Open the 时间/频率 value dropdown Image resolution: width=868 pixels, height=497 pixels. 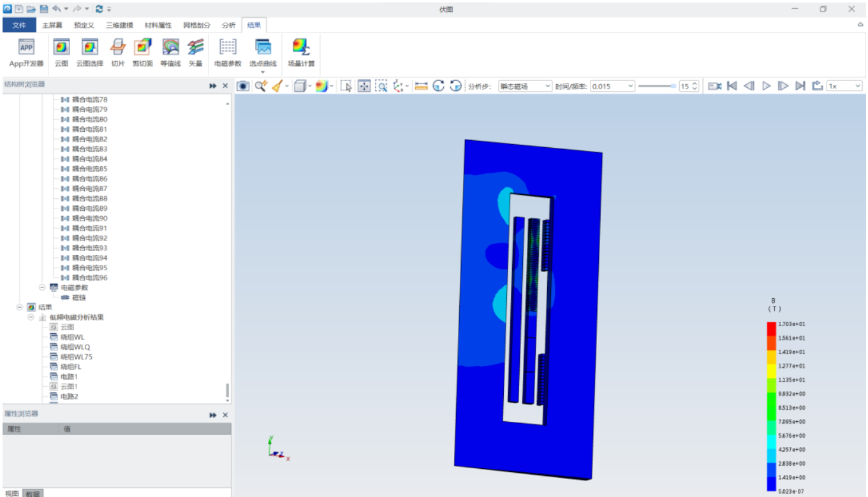[612, 86]
